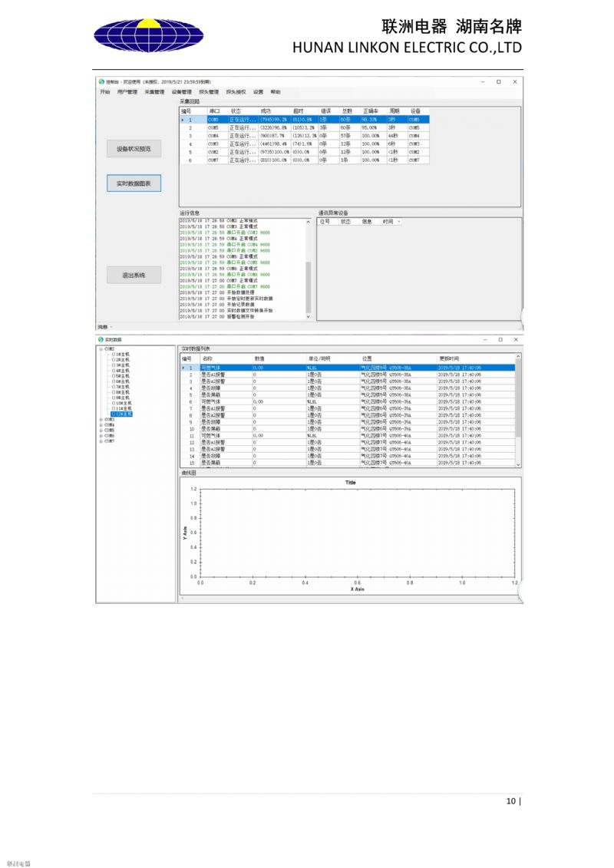Click the 实时数据 window icon
This screenshot has height=868, width=614.
pyautogui.click(x=100, y=339)
